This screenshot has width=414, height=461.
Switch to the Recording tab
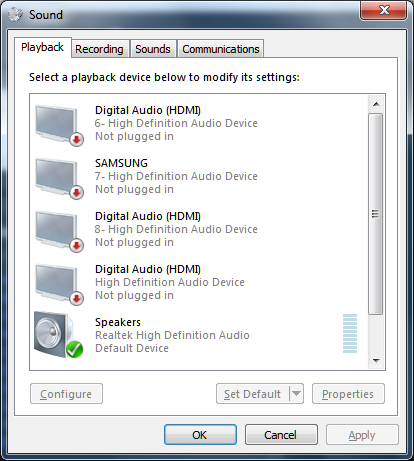click(x=99, y=49)
